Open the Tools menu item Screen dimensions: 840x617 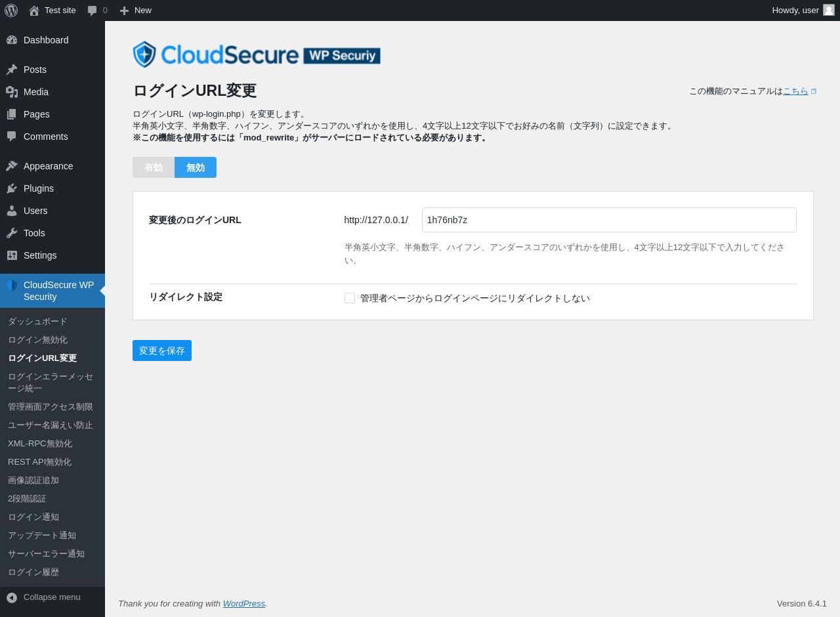click(x=52, y=233)
